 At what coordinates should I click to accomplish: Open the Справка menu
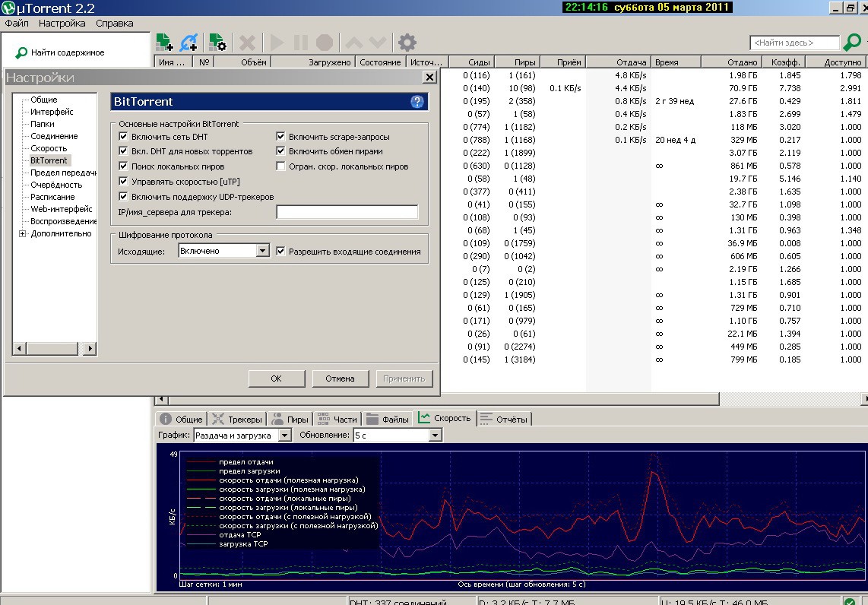click(115, 24)
